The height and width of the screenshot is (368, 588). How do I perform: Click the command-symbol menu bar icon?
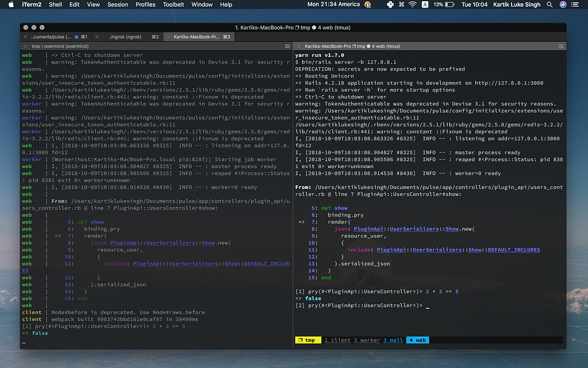(x=401, y=5)
